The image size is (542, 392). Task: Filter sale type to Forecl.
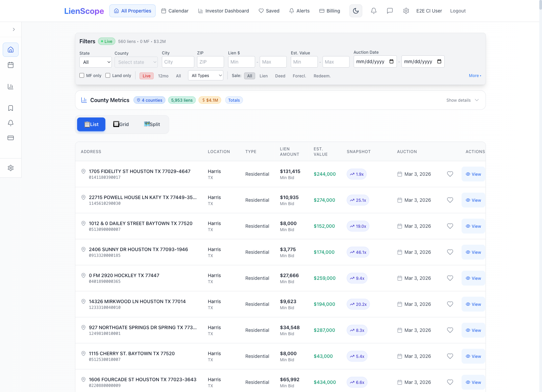coord(299,76)
